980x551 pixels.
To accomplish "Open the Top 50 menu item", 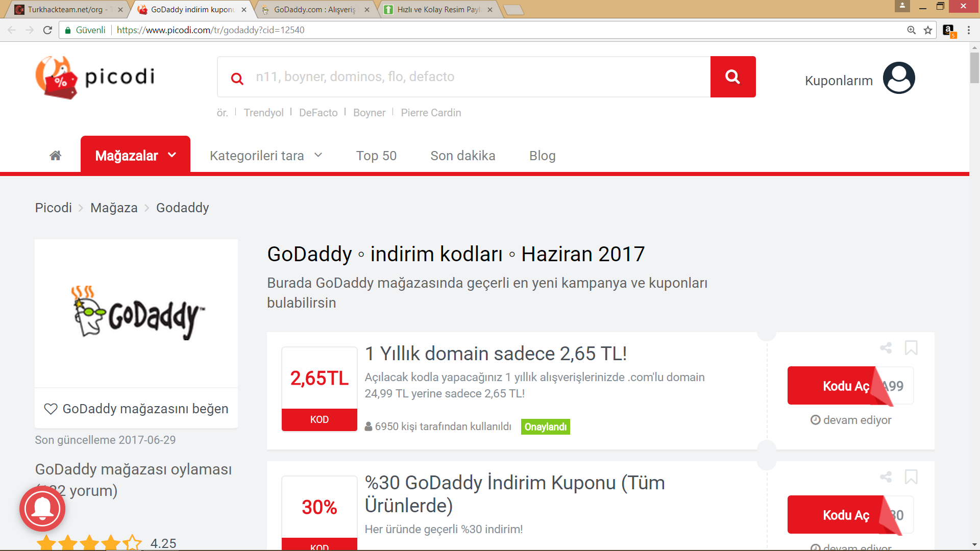I will (376, 156).
